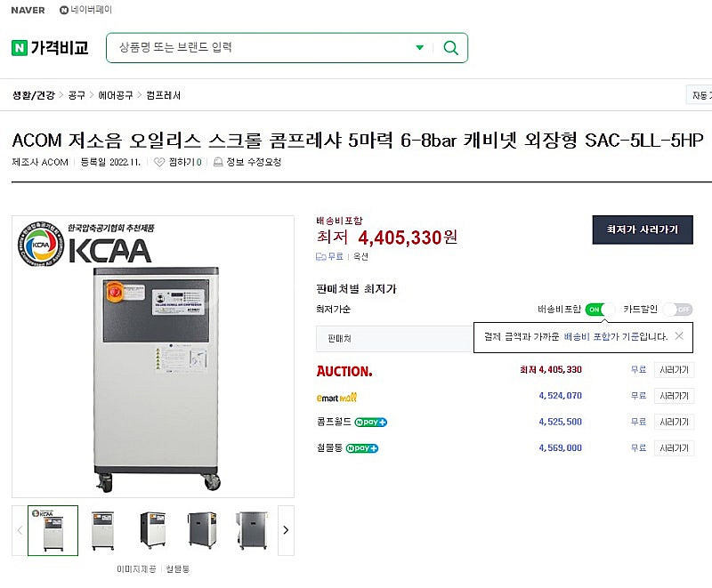712x588 pixels.
Task: Toggle the 배송비포함 switch off
Action: [x=600, y=310]
